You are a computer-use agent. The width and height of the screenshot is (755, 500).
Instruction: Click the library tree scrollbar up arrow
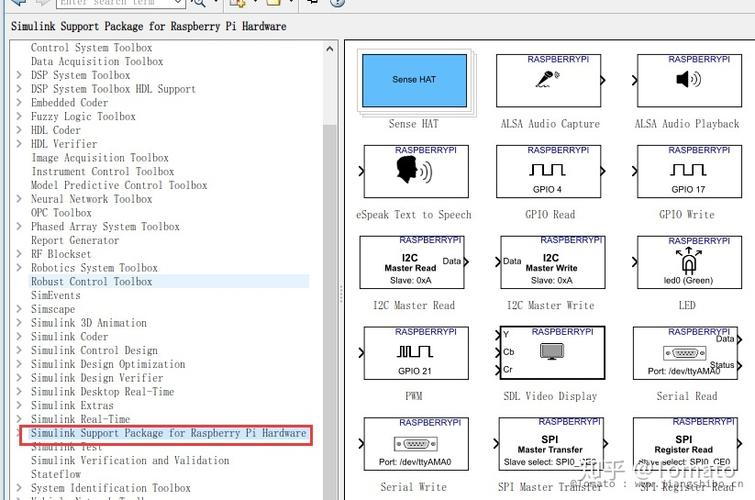(330, 49)
